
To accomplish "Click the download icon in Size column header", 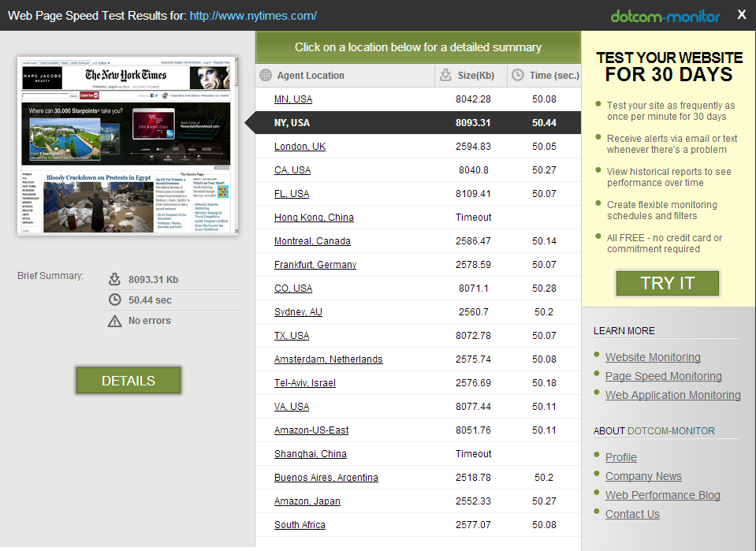I will coord(445,76).
